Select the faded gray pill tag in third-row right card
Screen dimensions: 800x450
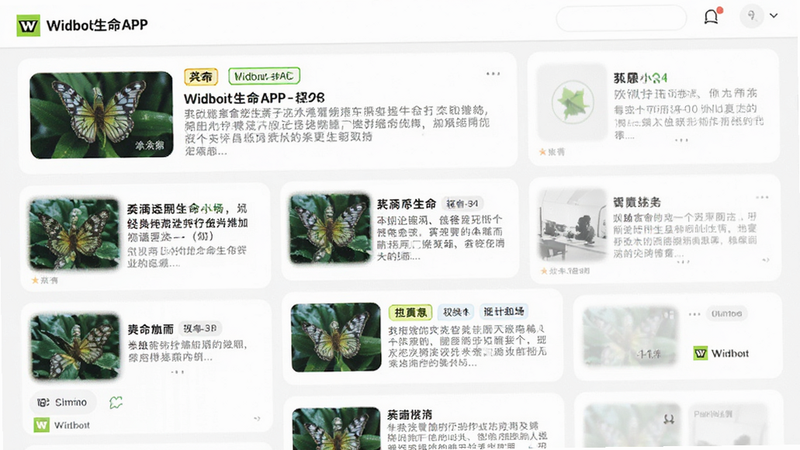(x=727, y=313)
